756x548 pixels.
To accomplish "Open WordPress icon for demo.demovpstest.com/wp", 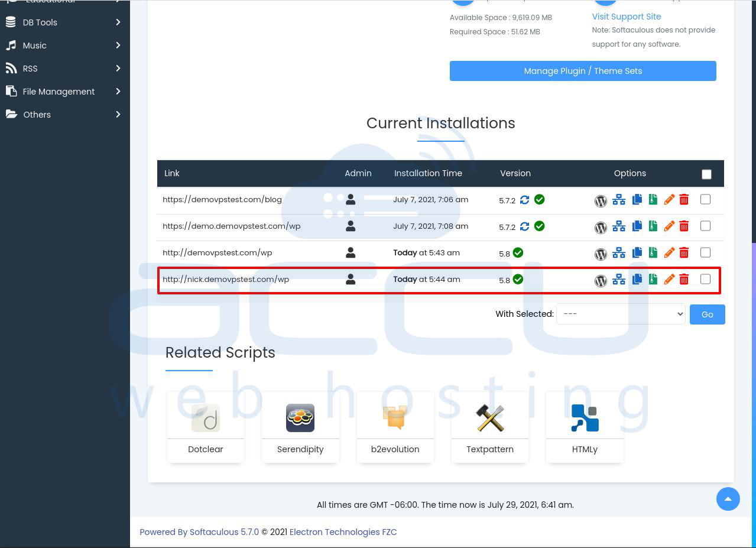I will click(601, 228).
